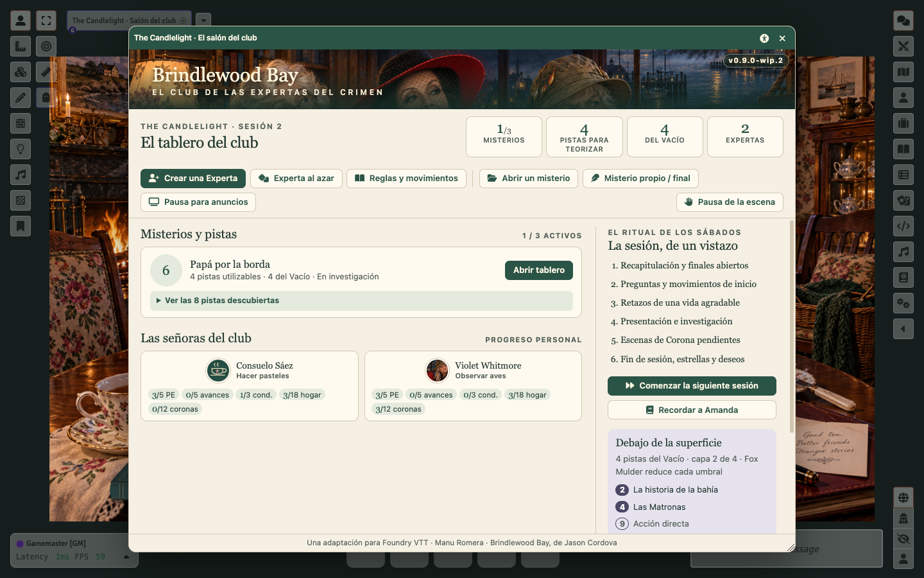Toggle accessibility icon in window header
The image size is (924, 578).
click(764, 38)
